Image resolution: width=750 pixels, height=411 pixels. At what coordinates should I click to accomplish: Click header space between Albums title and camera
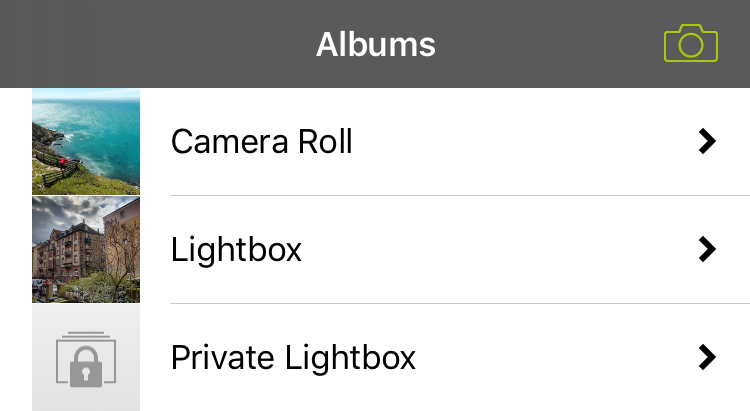pyautogui.click(x=550, y=44)
